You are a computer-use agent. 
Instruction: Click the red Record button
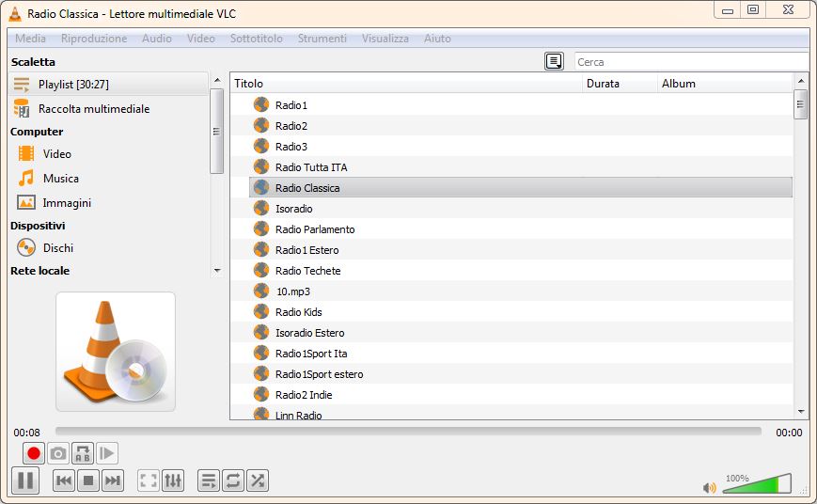pos(34,453)
